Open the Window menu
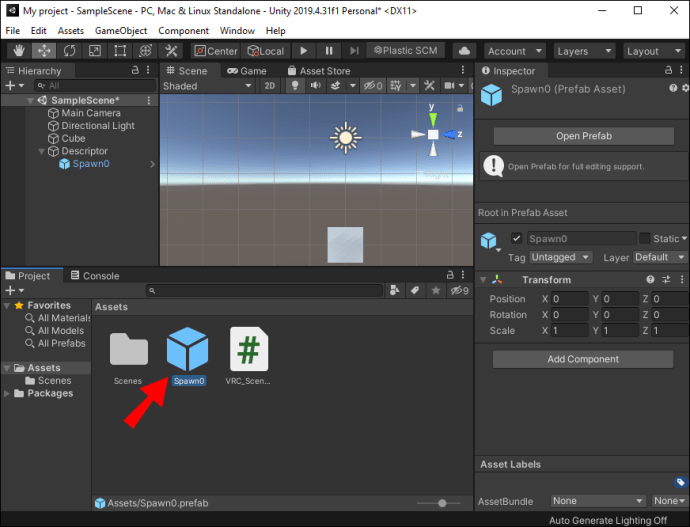The image size is (690, 527). pos(237,31)
